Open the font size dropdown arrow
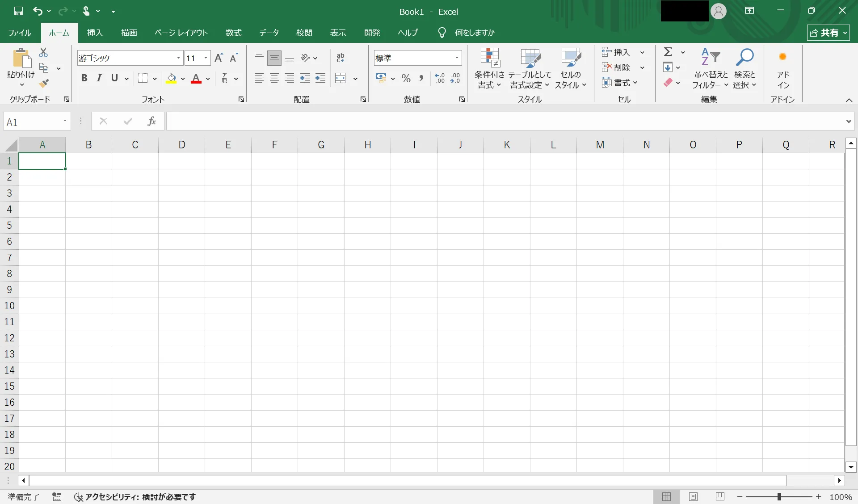 pyautogui.click(x=206, y=58)
